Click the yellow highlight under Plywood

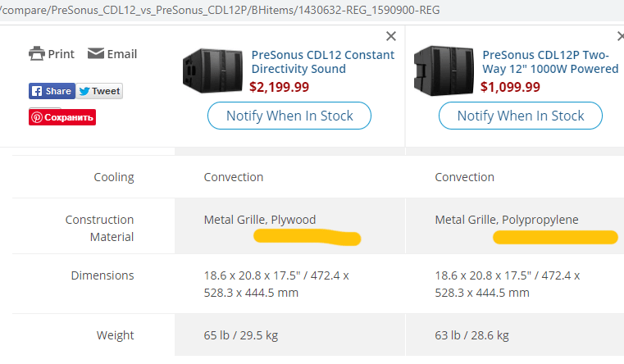tap(307, 238)
